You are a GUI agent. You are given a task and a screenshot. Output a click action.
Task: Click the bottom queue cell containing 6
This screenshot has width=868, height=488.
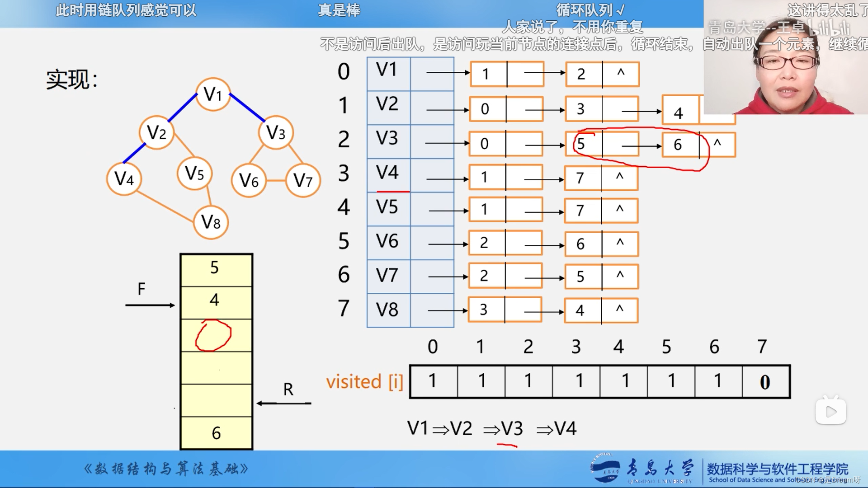tap(216, 432)
